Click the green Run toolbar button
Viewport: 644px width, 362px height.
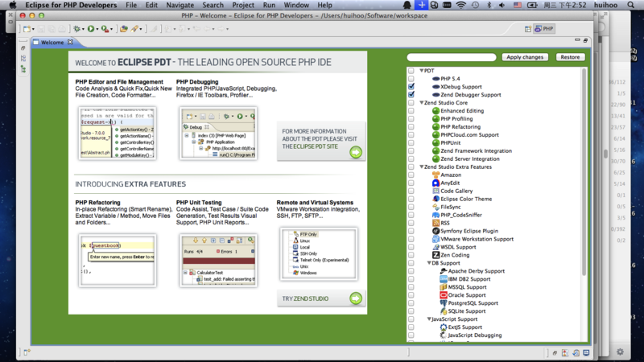coord(91,29)
